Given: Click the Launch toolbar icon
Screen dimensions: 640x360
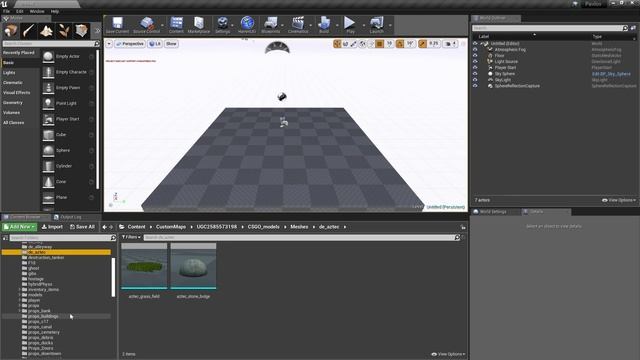Looking at the screenshot, I should pyautogui.click(x=376, y=25).
